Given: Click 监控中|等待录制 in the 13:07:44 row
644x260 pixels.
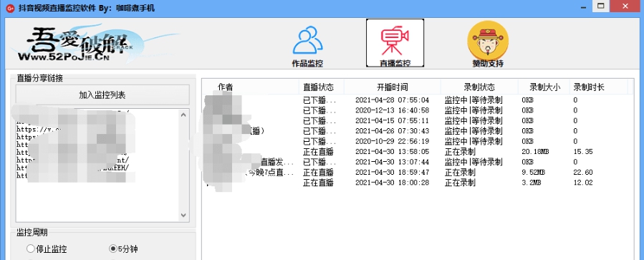Looking at the screenshot, I should 474,162.
